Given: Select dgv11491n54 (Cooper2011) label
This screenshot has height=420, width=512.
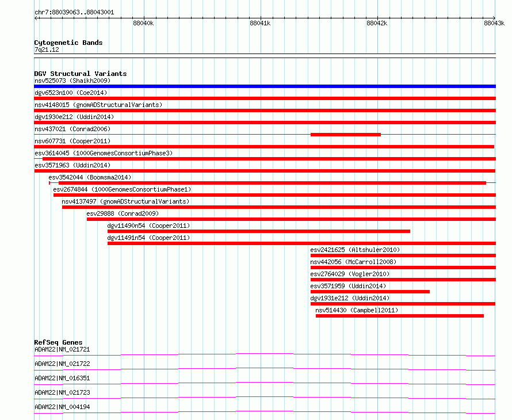Looking at the screenshot, I should [148, 238].
